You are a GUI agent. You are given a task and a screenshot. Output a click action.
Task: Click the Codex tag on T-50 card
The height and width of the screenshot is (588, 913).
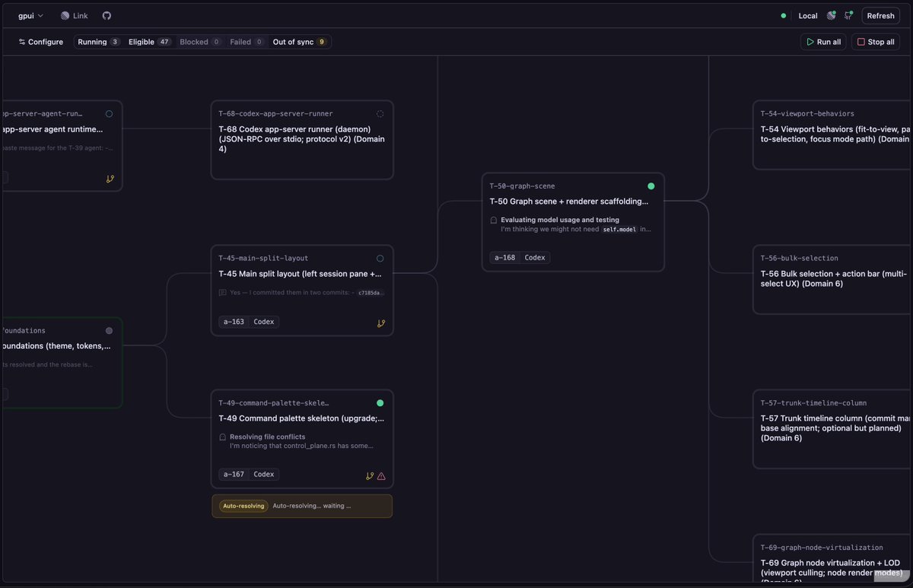535,258
